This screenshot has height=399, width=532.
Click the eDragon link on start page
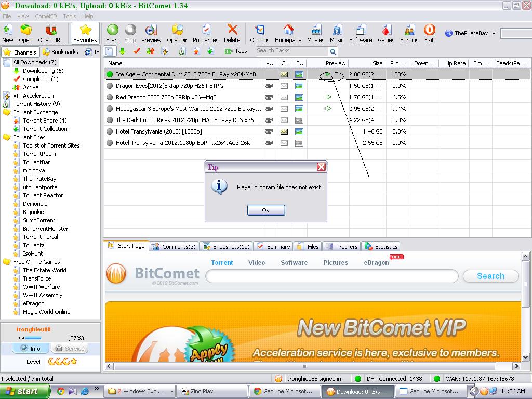376,262
